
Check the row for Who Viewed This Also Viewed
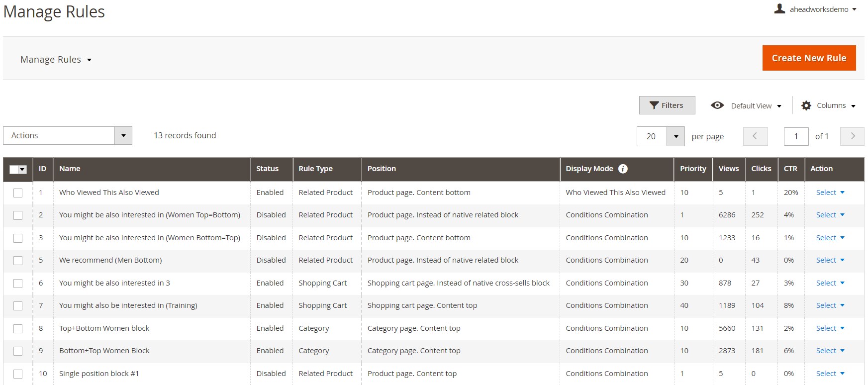(x=18, y=193)
